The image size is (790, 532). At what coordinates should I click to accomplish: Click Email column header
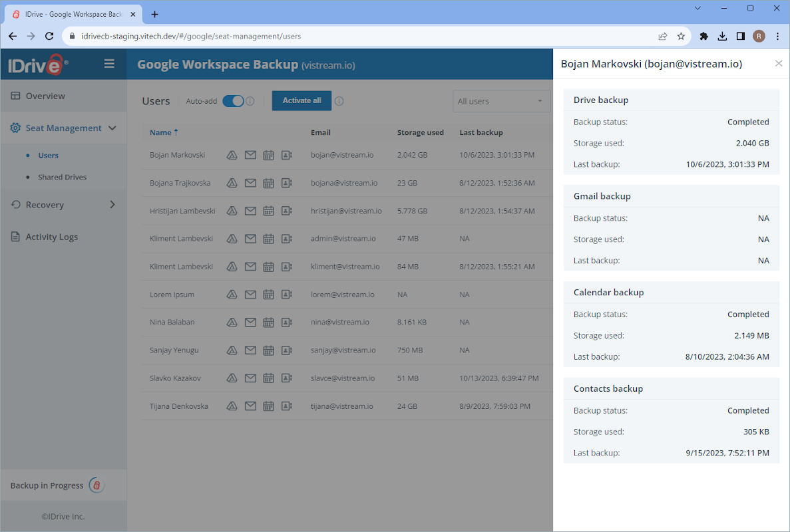(x=320, y=132)
